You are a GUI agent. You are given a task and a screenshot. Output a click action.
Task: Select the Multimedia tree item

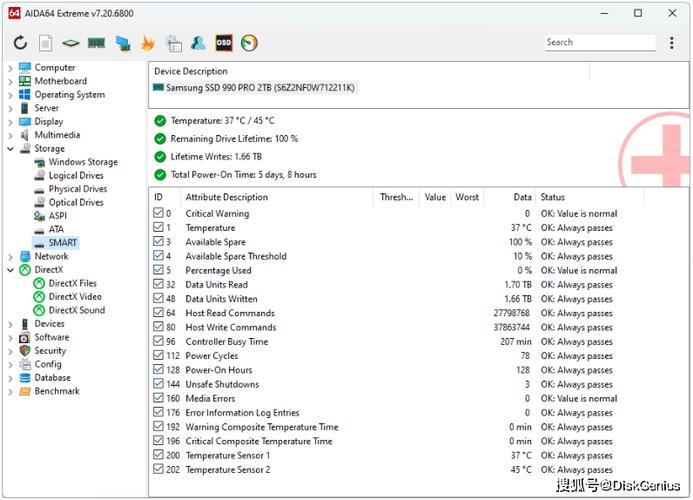click(x=57, y=135)
